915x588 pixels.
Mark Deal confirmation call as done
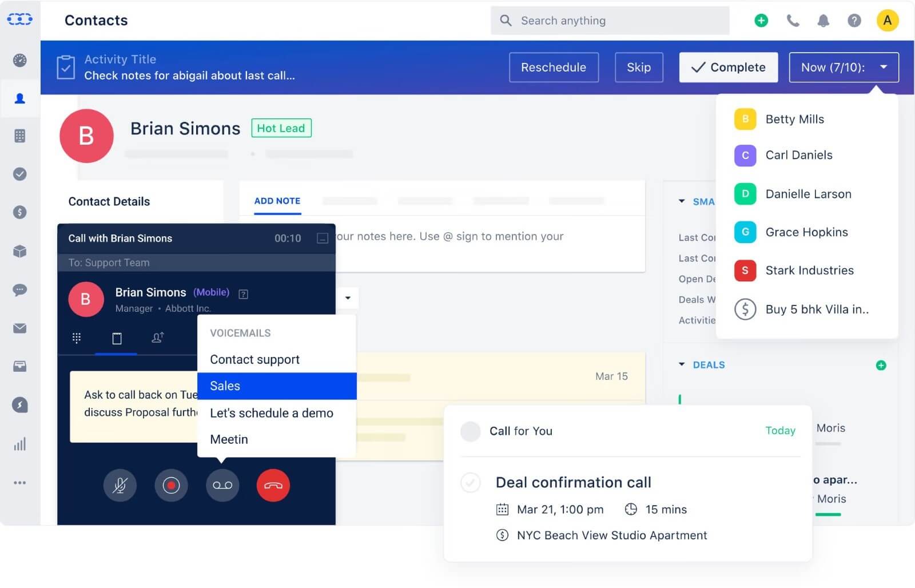pos(471,483)
